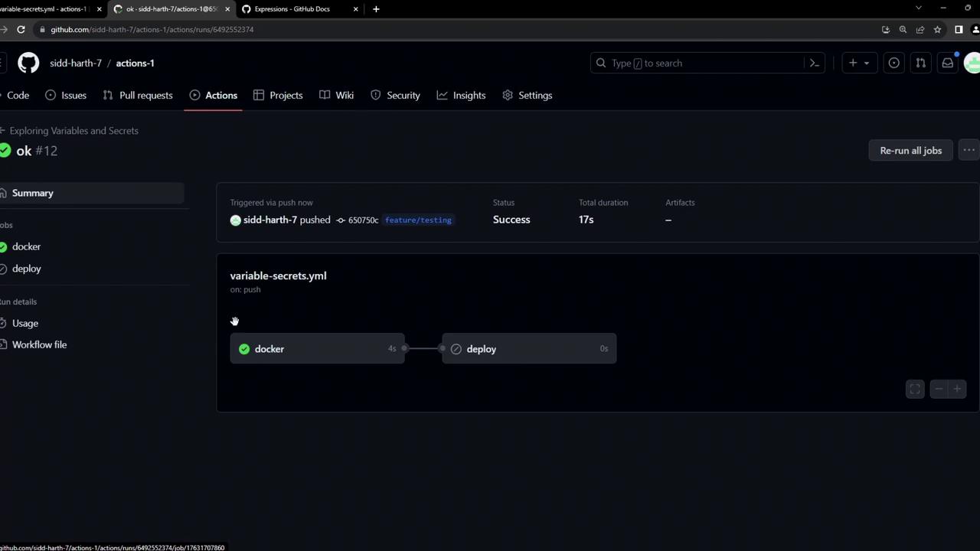Open the Issues repository tab
Screen dimensions: 980x551
tap(66, 95)
